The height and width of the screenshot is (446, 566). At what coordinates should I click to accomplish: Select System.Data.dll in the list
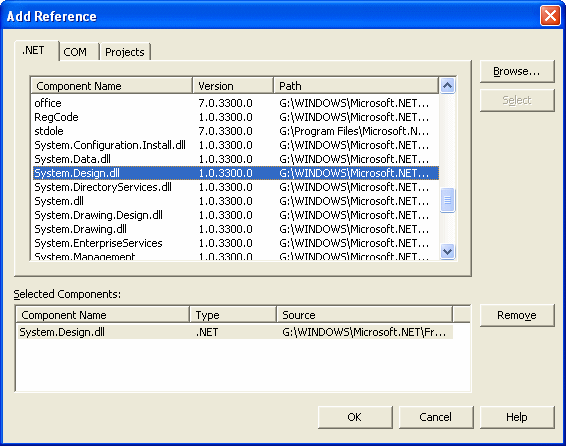pos(235,159)
